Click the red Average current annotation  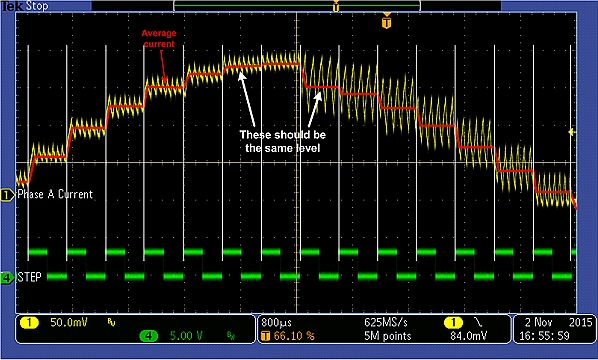(x=159, y=39)
